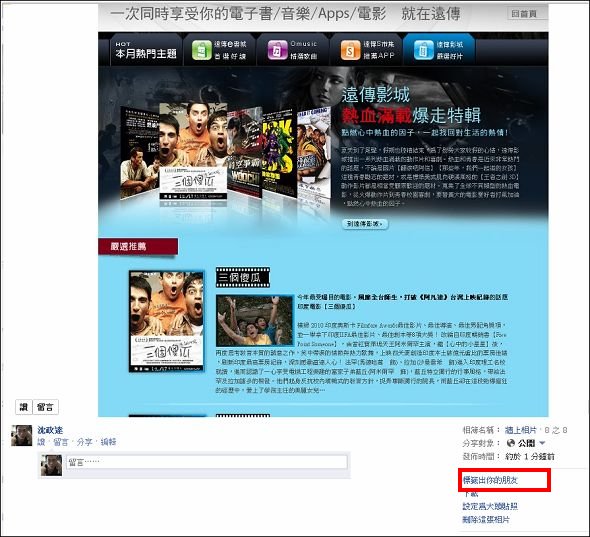Click the 留言 link under the name
Viewport: 590px width, 537px height.
(x=61, y=442)
